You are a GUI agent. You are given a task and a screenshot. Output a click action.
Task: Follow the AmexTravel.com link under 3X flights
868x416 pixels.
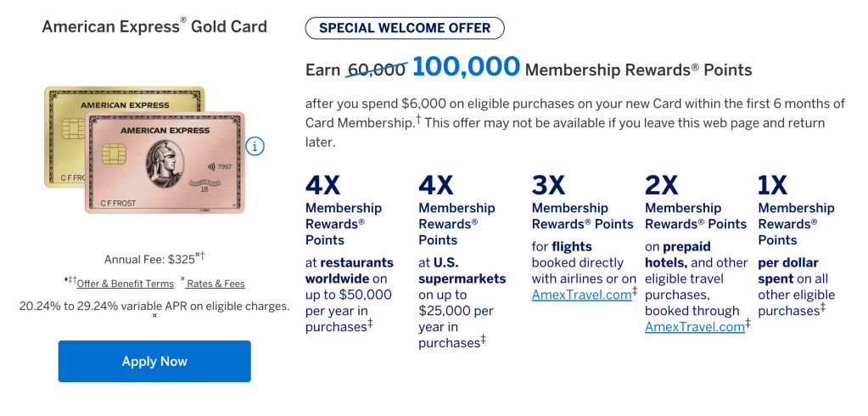point(581,295)
